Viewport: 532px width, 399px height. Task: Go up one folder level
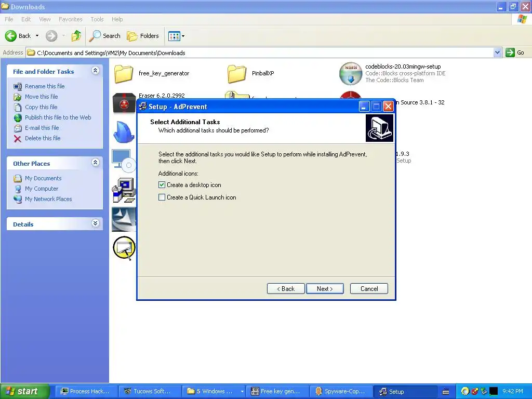click(x=76, y=36)
